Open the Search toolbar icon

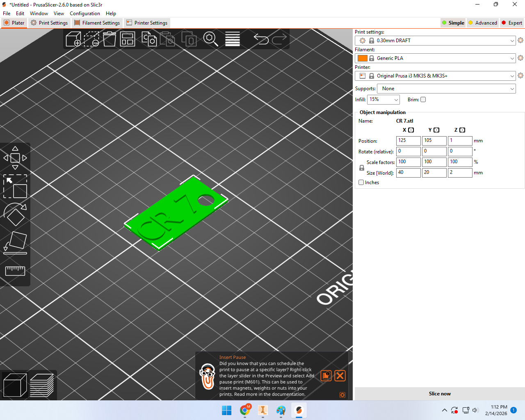[x=211, y=39]
